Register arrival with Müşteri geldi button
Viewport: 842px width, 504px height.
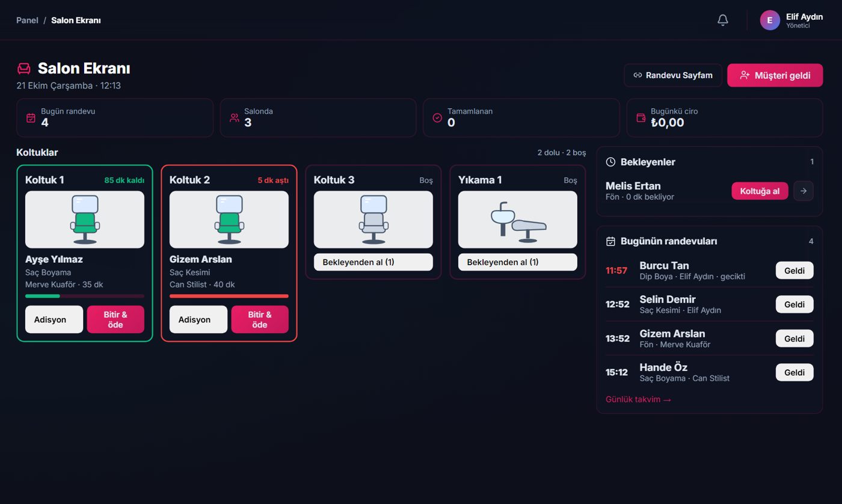point(775,75)
